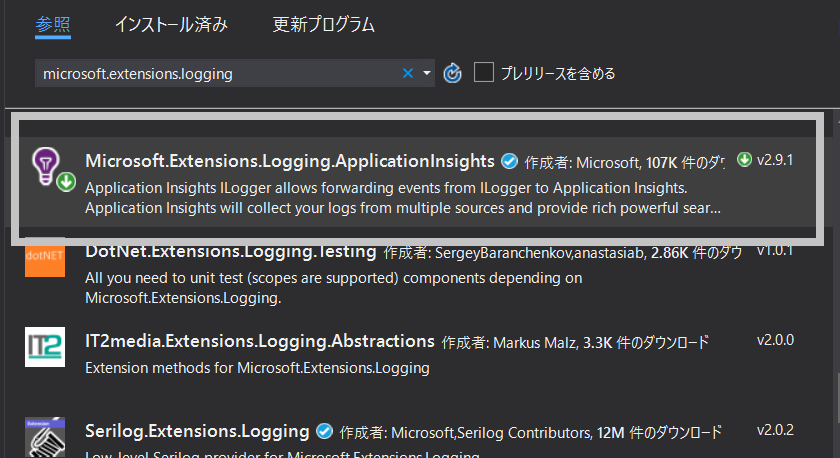Viewport: 840px width, 458px height.
Task: Select the orange dotNET package icon
Action: click(45, 257)
